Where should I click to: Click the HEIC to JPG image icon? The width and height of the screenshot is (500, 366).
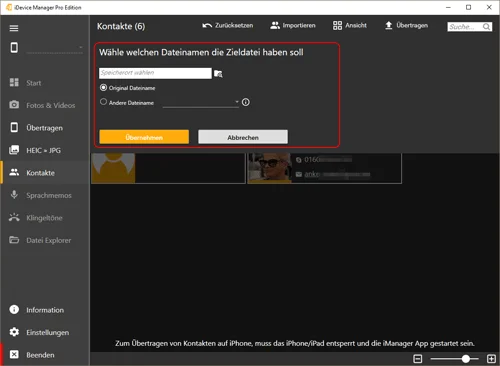click(x=14, y=150)
